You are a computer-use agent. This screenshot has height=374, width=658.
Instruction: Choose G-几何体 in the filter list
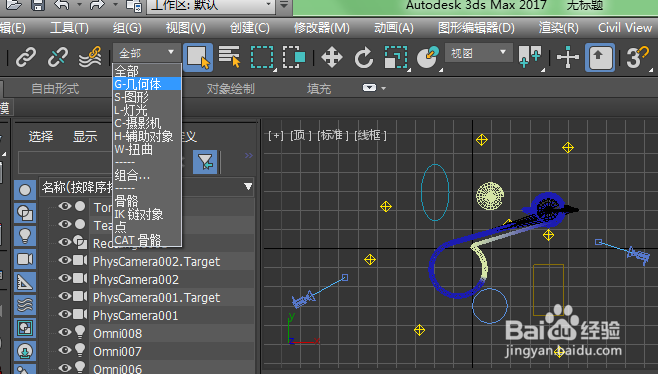147,84
